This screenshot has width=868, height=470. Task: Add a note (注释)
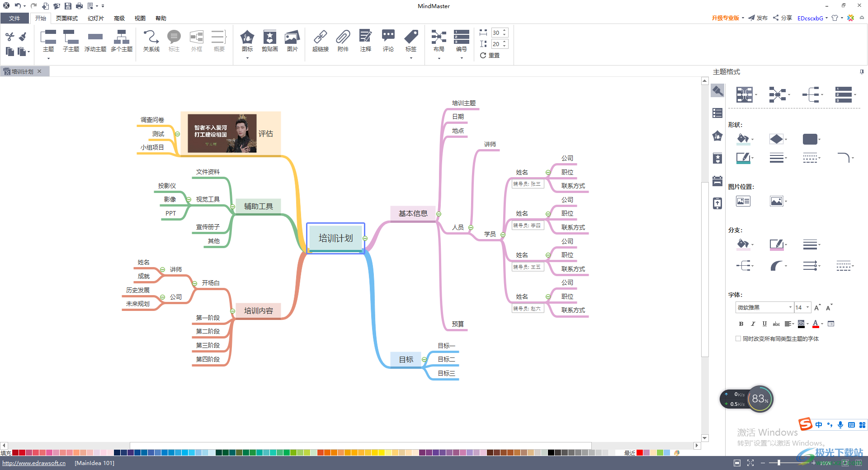click(366, 42)
